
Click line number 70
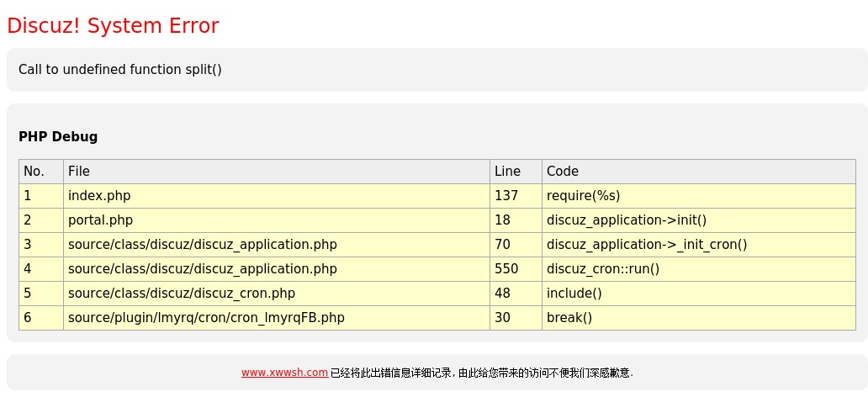516,245
